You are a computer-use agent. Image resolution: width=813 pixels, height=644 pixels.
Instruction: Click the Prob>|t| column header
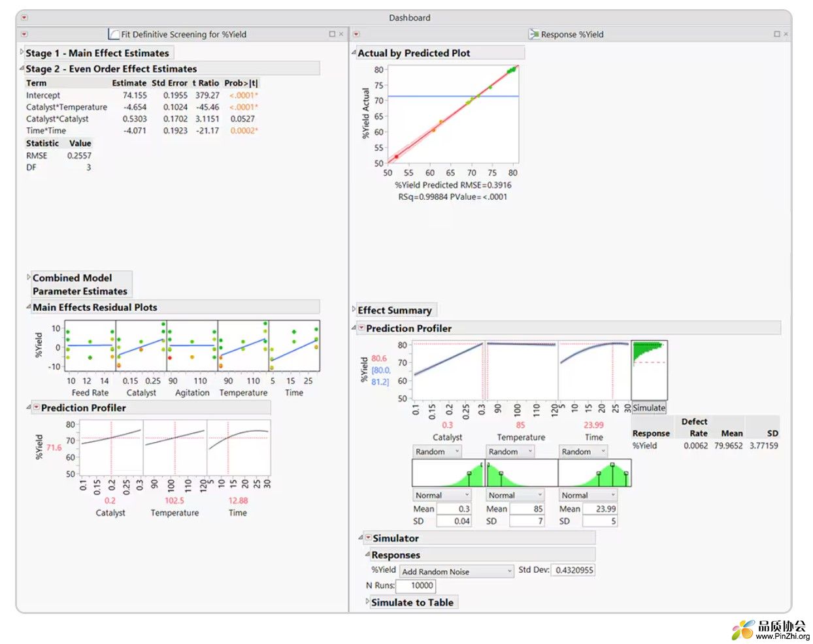241,83
